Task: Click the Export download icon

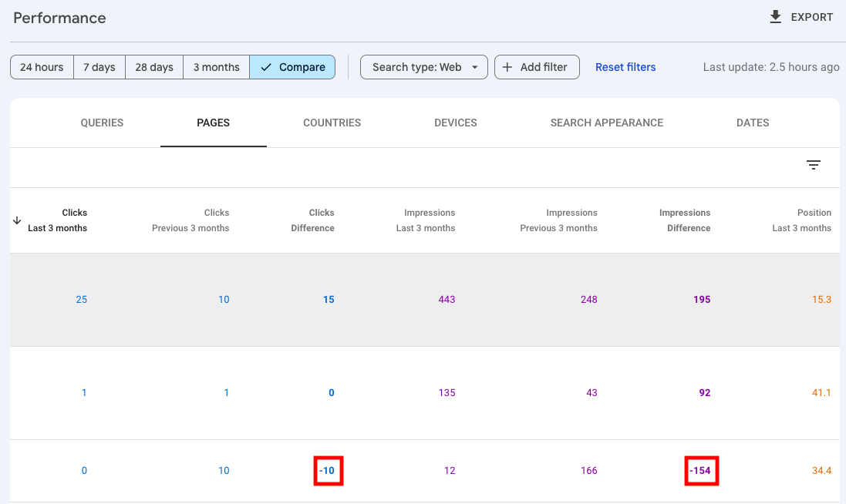Action: click(x=776, y=17)
